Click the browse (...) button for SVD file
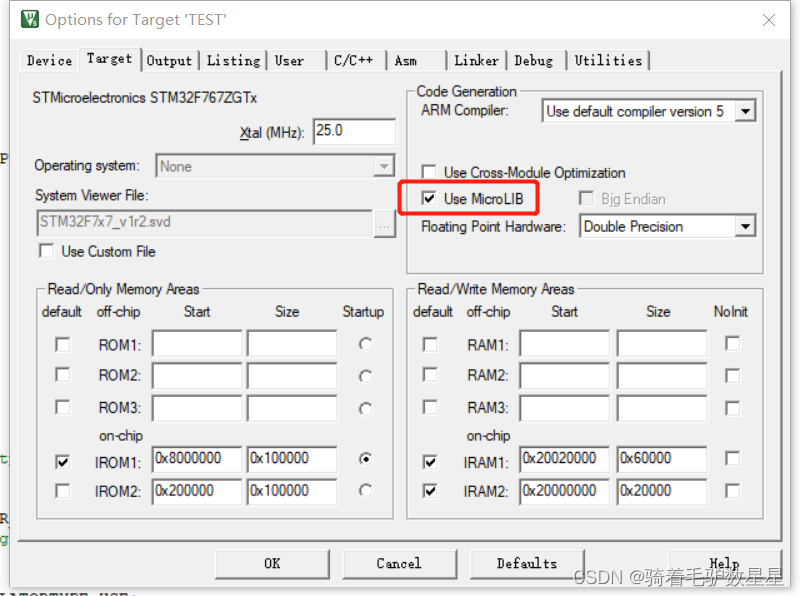Image resolution: width=800 pixels, height=596 pixels. [x=385, y=223]
